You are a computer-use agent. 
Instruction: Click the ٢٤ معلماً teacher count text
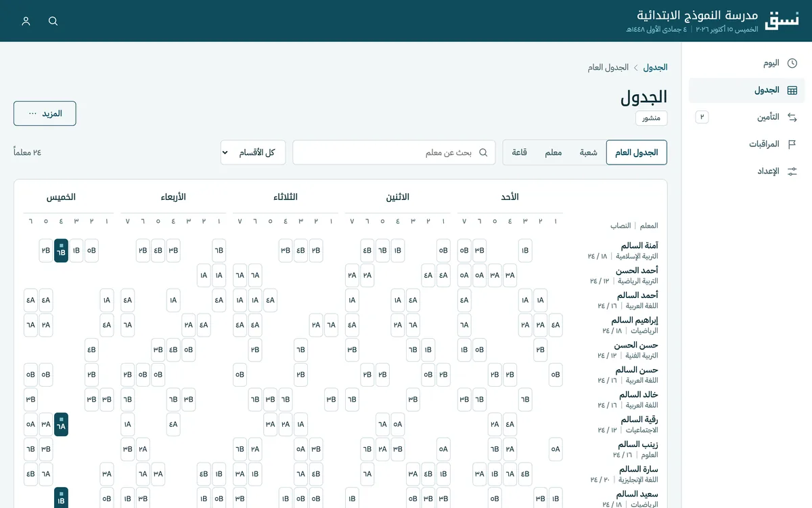pos(28,152)
